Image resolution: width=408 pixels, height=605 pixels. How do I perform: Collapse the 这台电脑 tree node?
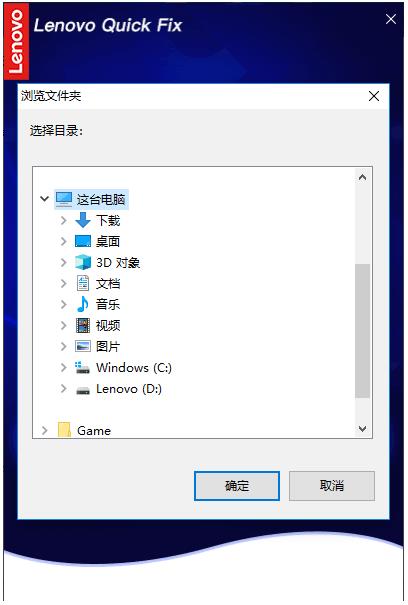(45, 199)
